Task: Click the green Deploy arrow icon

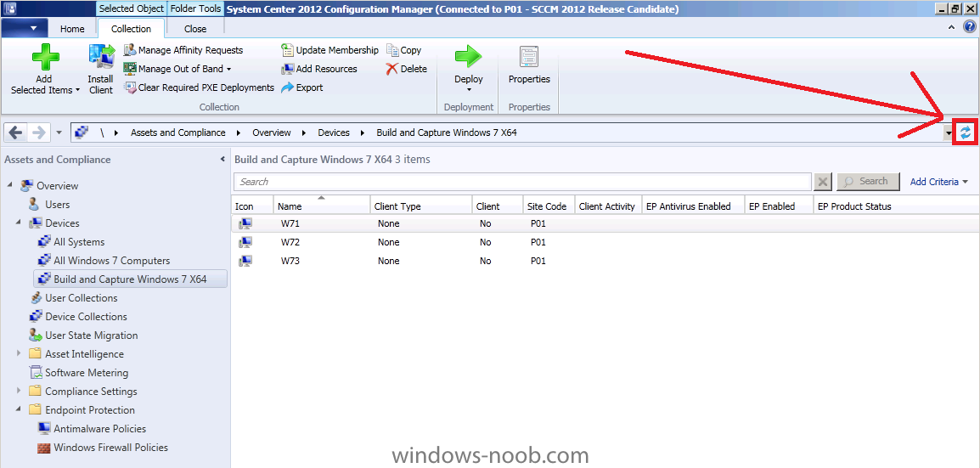Action: click(469, 56)
